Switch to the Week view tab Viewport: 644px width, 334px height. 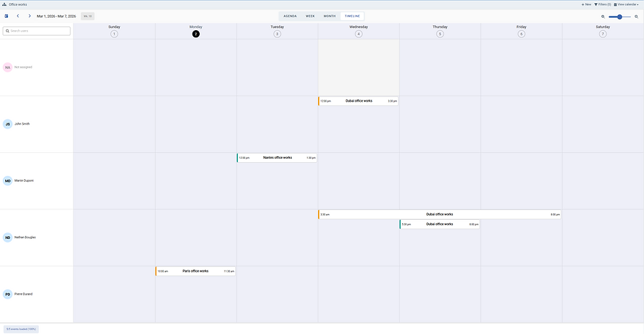click(310, 16)
